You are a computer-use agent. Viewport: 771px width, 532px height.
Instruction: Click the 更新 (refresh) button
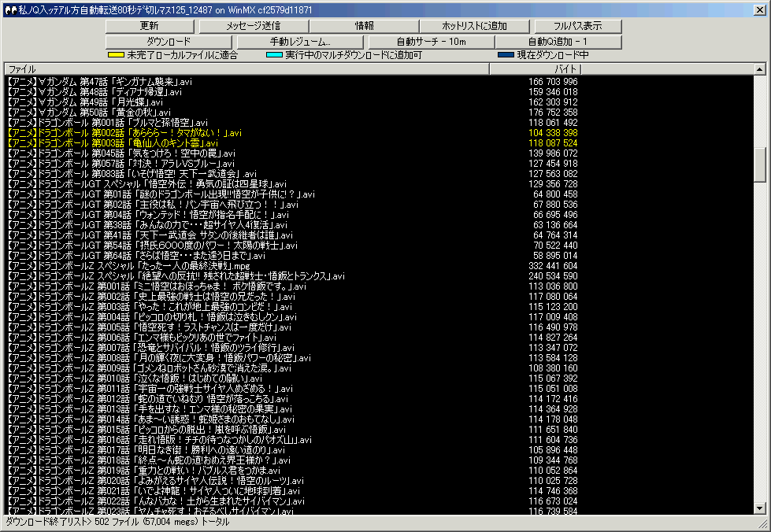click(149, 26)
